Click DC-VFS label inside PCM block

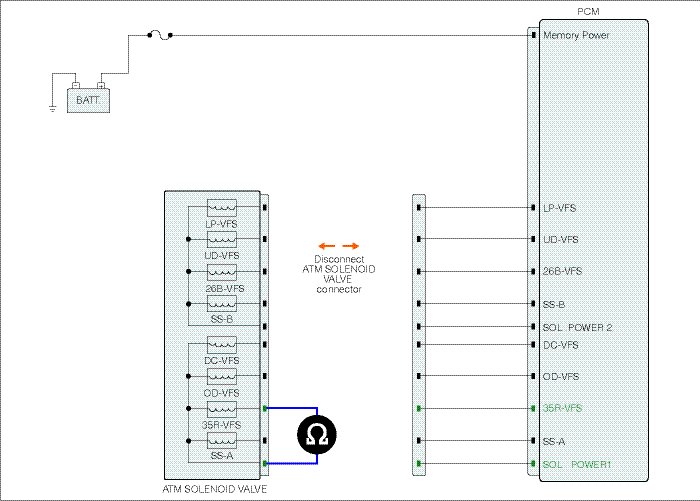coord(561,345)
